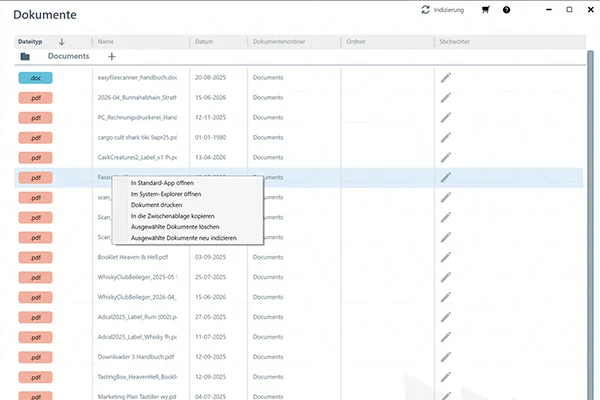Click the Documents folder icon
The height and width of the screenshot is (400, 600).
(x=25, y=57)
